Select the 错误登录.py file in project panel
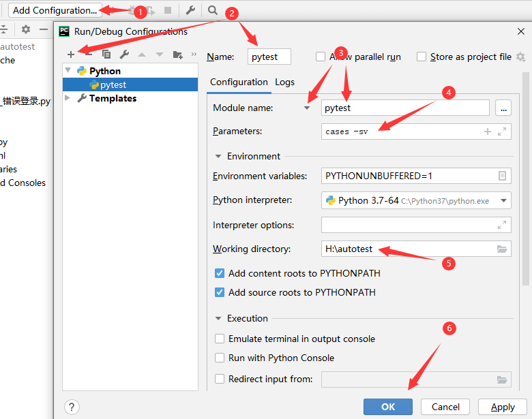Viewport: 532px width, 419px height. pyautogui.click(x=27, y=101)
